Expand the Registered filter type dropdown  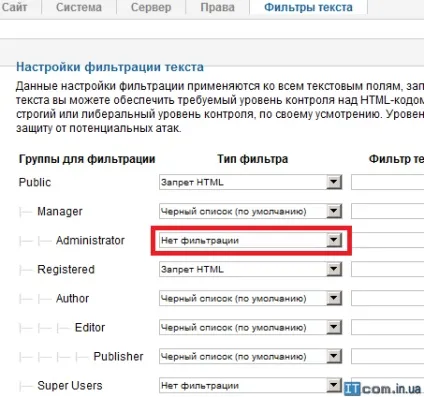tap(251, 269)
